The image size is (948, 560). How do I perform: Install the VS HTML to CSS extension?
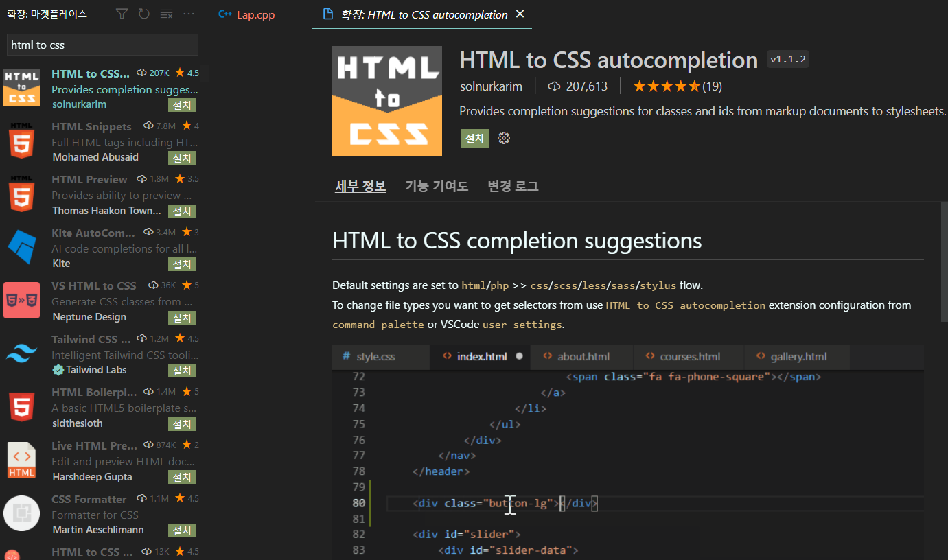tap(182, 318)
